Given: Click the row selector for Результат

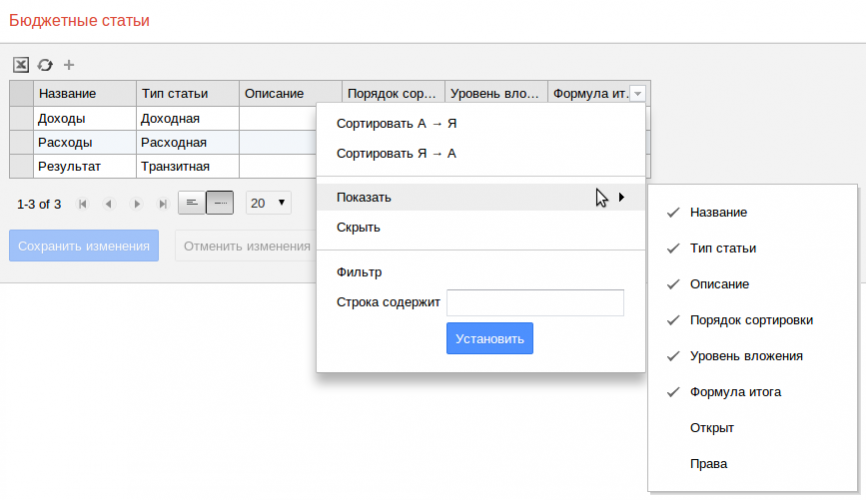Looking at the screenshot, I should [22, 166].
